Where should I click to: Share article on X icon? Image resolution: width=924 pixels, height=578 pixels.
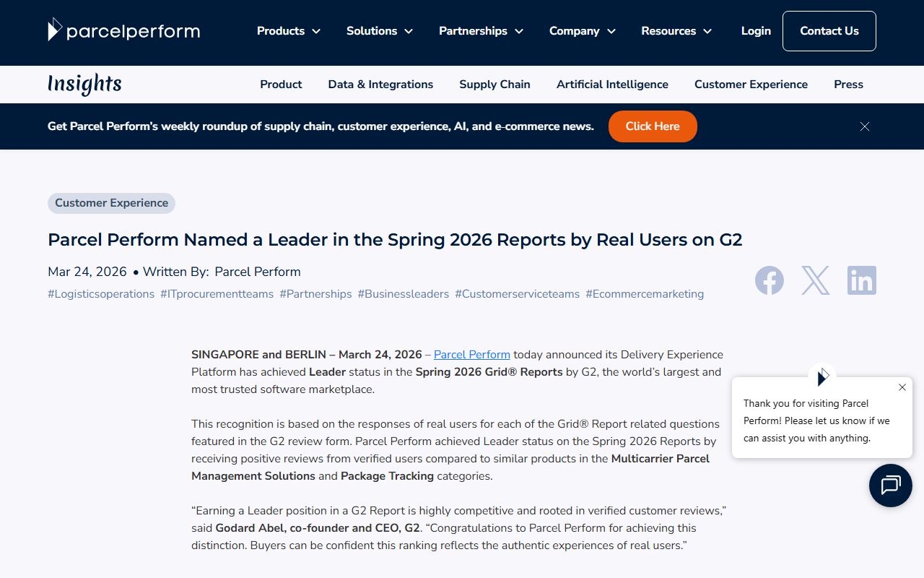pyautogui.click(x=816, y=280)
